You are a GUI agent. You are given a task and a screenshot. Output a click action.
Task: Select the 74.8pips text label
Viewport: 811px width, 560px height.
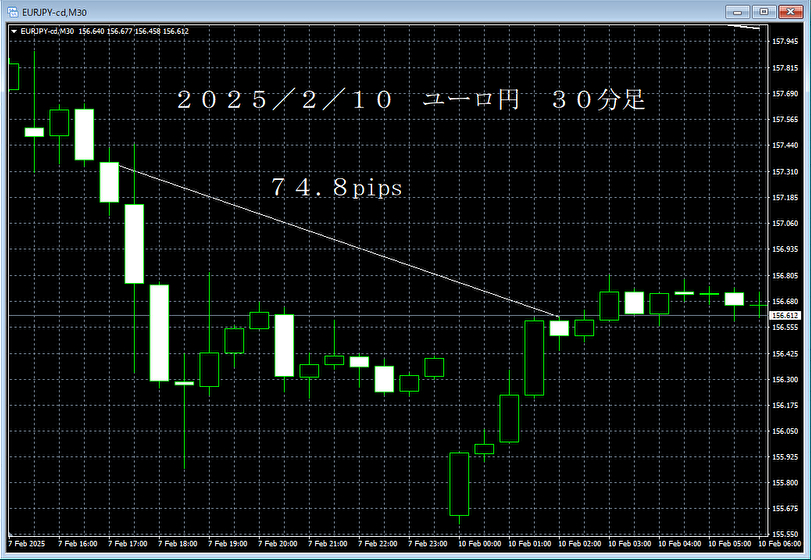pyautogui.click(x=337, y=187)
